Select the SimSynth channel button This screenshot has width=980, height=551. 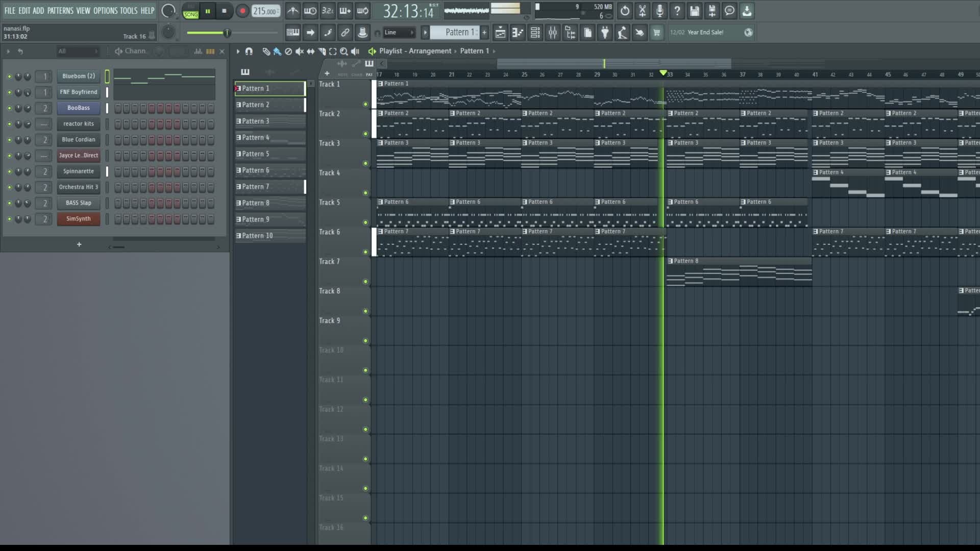click(79, 219)
